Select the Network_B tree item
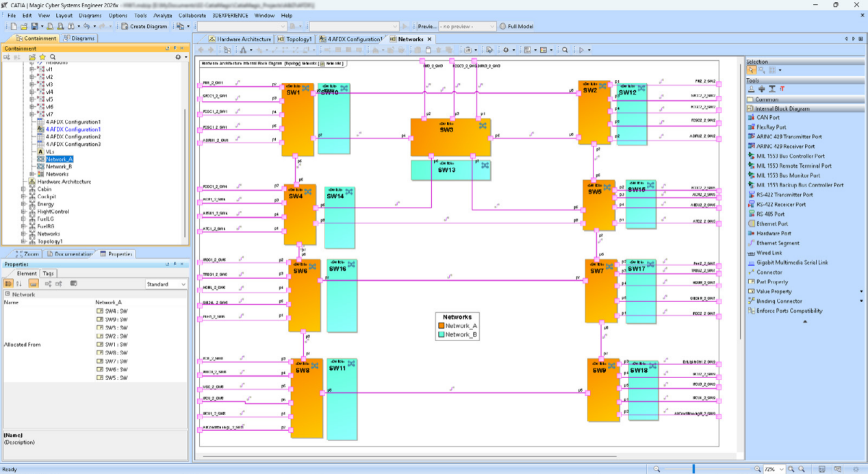 (x=59, y=166)
